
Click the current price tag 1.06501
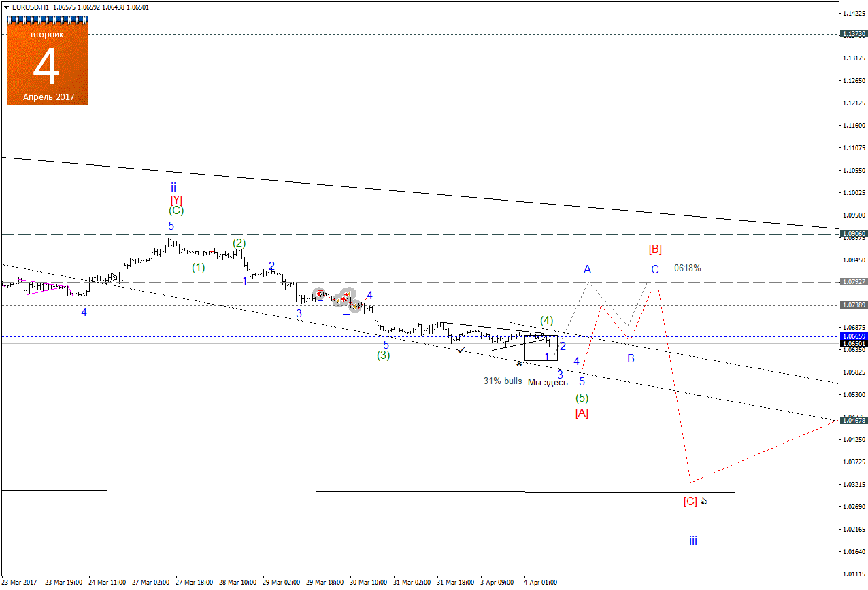tap(854, 344)
